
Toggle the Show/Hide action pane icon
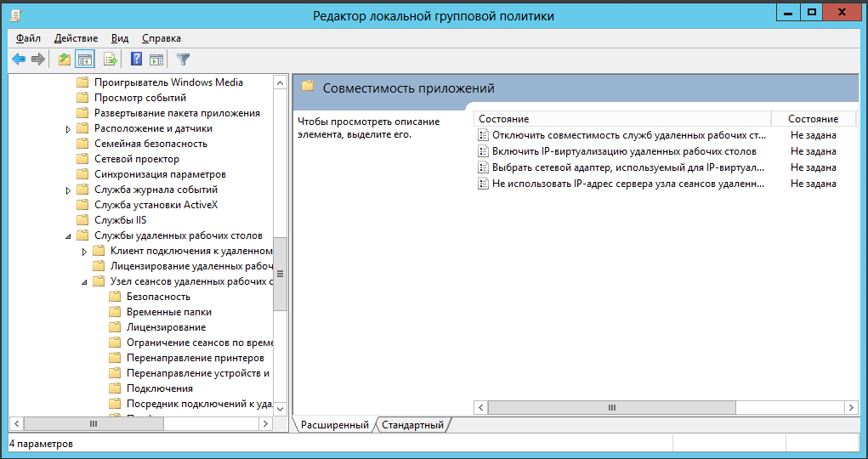pos(156,59)
